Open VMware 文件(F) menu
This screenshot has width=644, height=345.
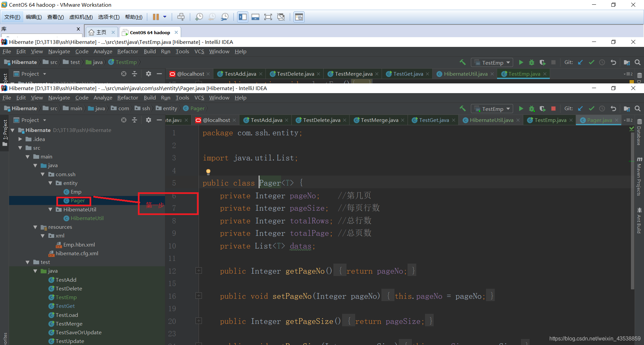12,17
